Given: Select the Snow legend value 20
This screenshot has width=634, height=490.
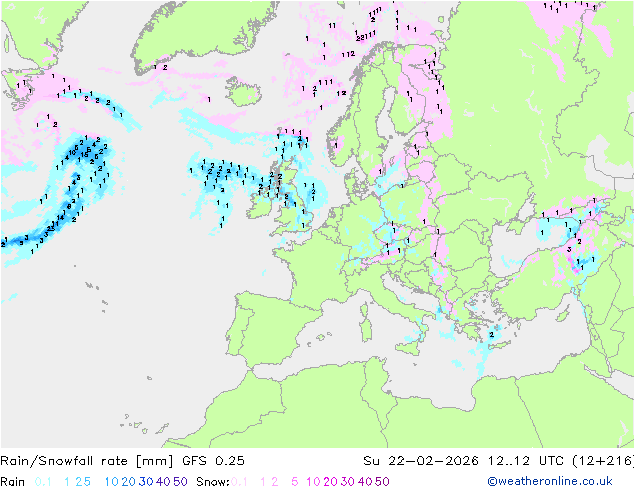Looking at the screenshot, I should pyautogui.click(x=330, y=482).
